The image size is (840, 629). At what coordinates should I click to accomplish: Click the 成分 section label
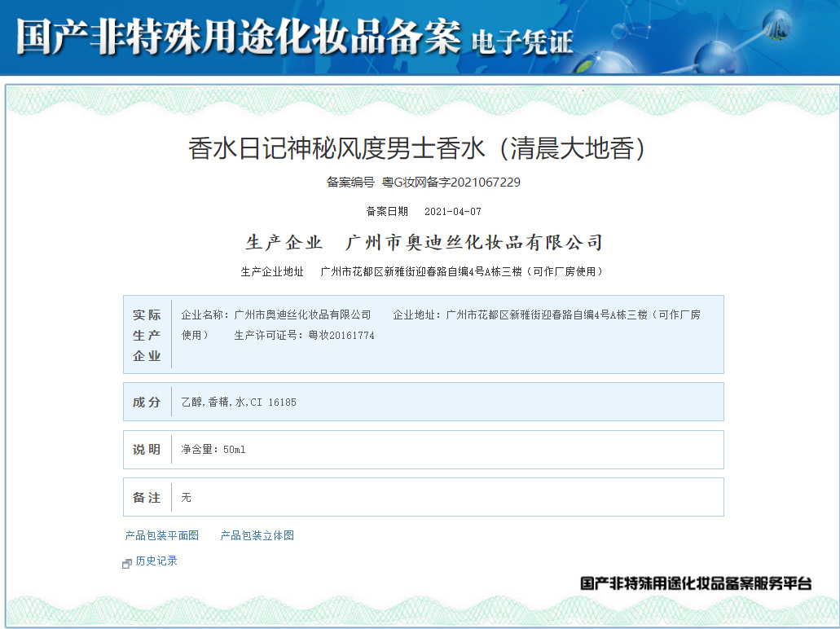tap(147, 402)
